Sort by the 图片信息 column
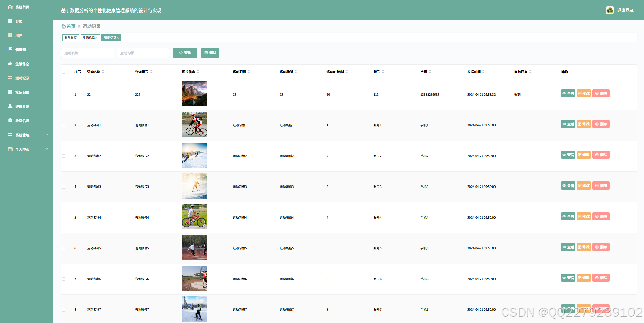 coord(198,72)
